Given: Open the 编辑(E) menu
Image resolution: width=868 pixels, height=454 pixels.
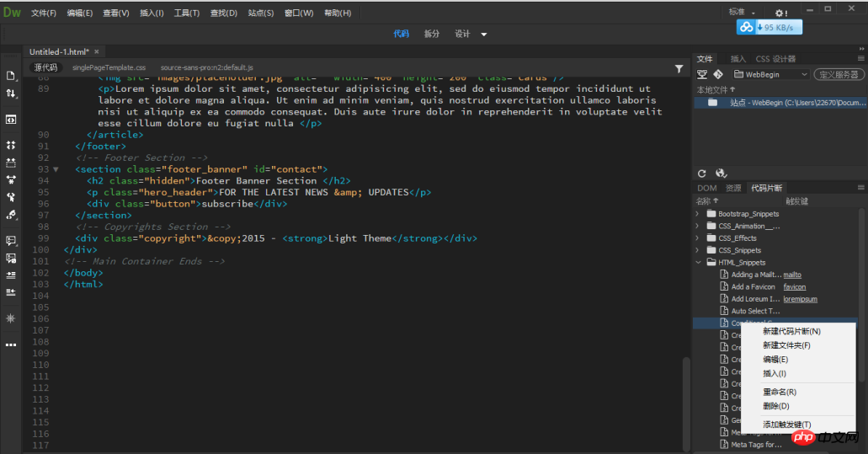Looking at the screenshot, I should click(80, 13).
